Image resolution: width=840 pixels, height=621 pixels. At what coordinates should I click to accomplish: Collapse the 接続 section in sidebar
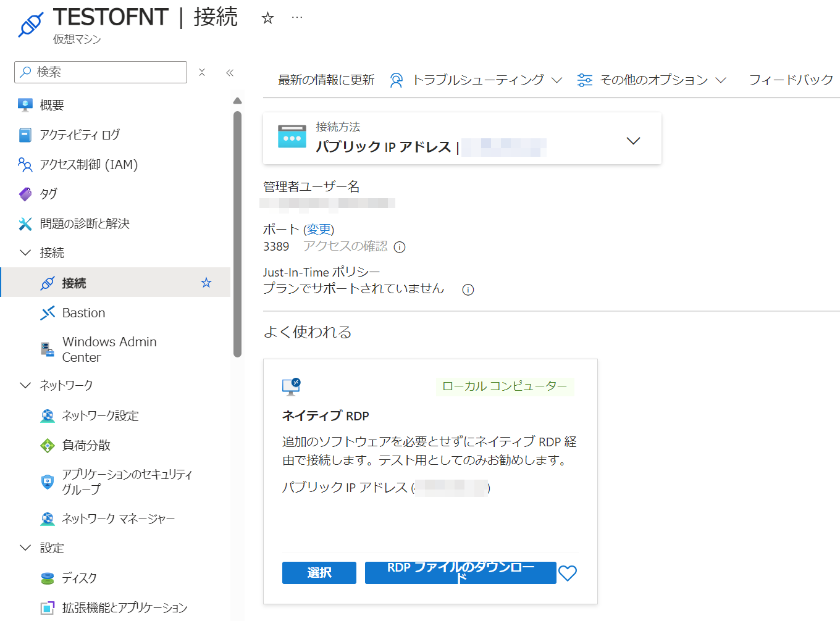pyautogui.click(x=25, y=252)
